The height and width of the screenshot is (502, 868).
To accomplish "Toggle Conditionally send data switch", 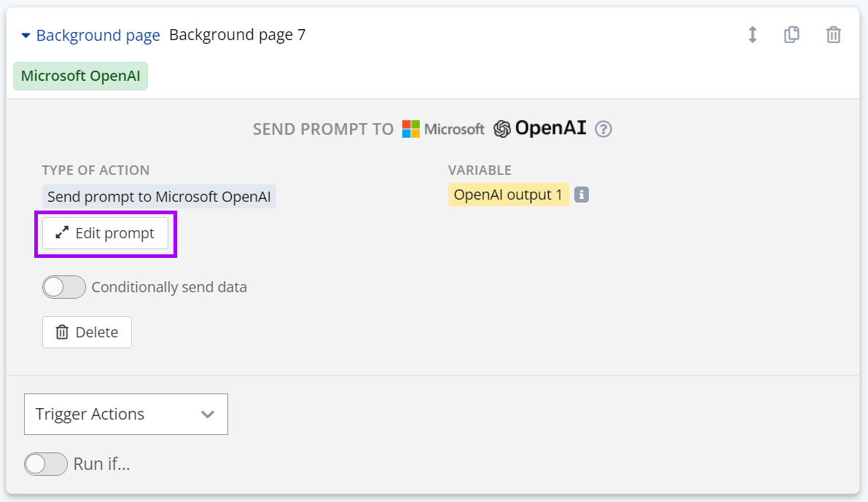I will pyautogui.click(x=64, y=287).
